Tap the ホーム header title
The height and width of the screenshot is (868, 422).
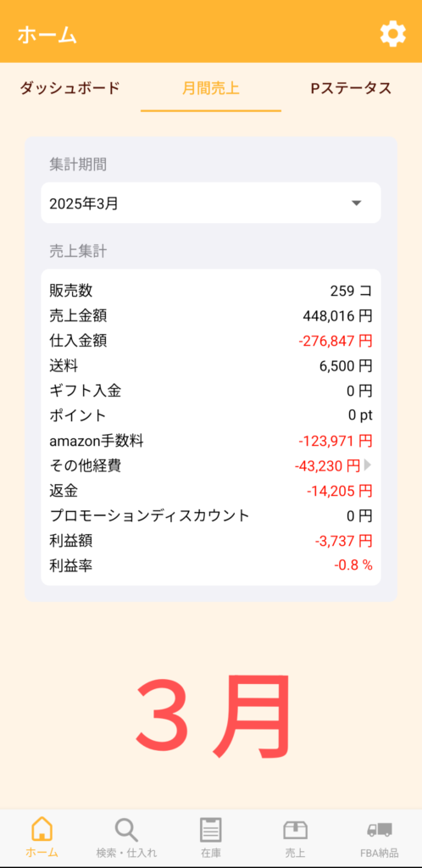(47, 35)
